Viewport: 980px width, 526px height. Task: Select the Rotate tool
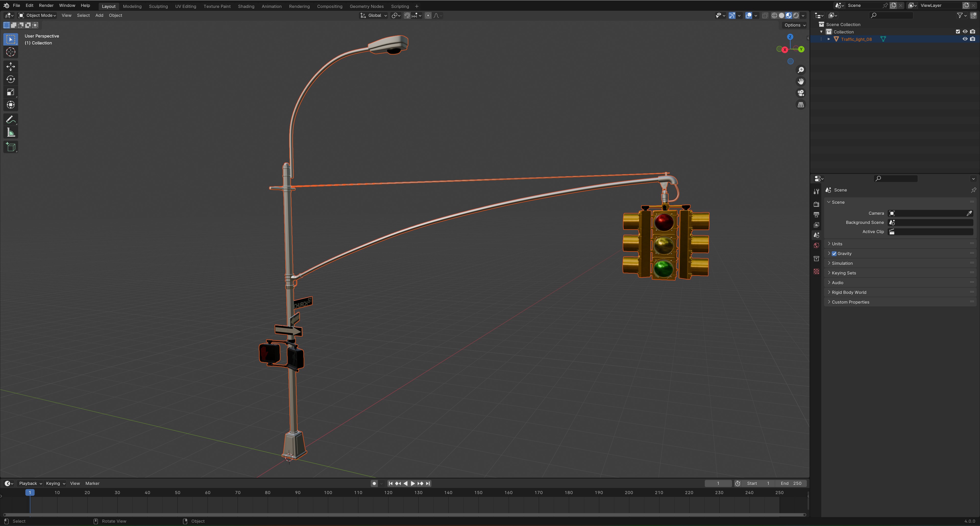pos(11,79)
